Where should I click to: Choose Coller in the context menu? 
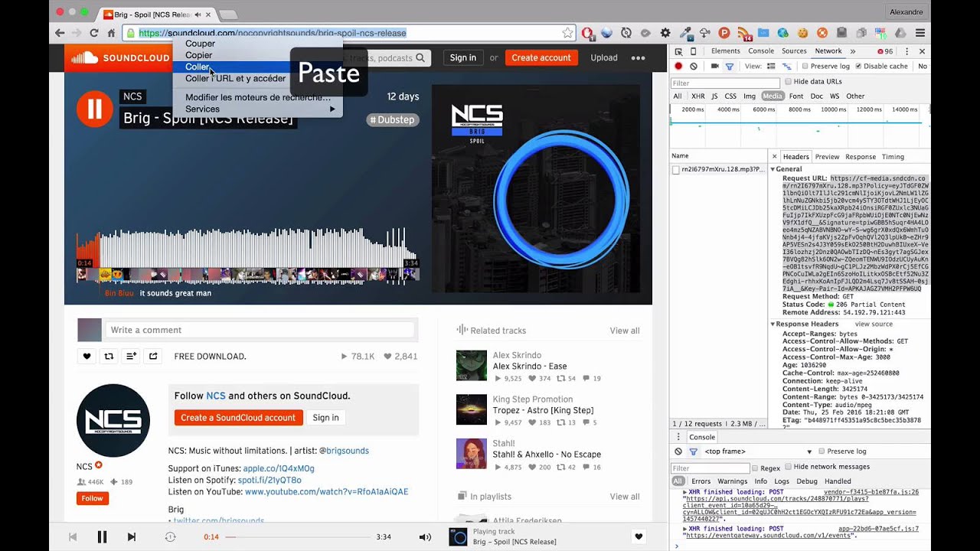pyautogui.click(x=258, y=67)
